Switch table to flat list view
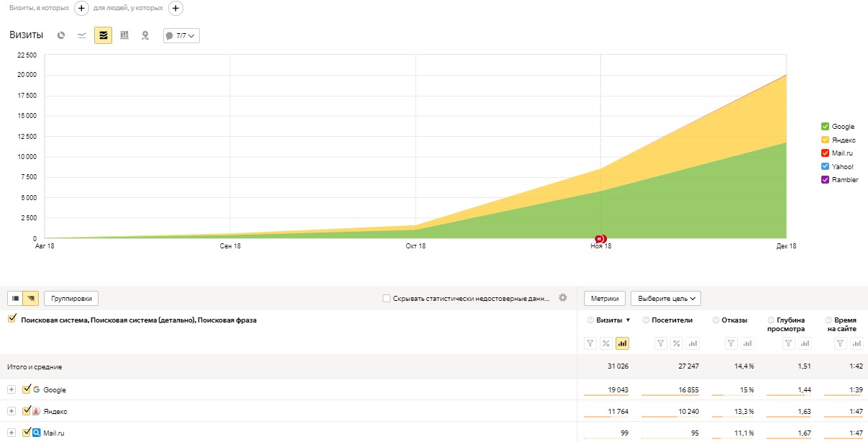This screenshot has width=868, height=442. pos(16,298)
